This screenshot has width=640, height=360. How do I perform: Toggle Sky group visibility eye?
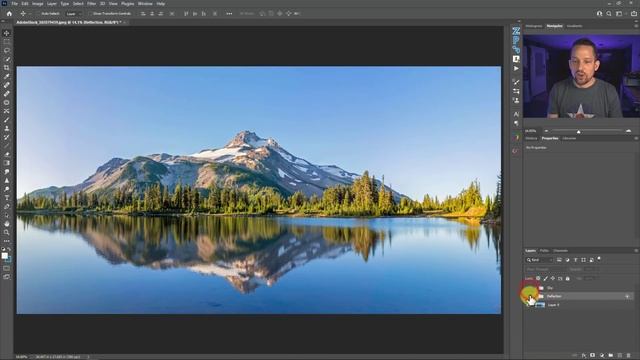529,288
